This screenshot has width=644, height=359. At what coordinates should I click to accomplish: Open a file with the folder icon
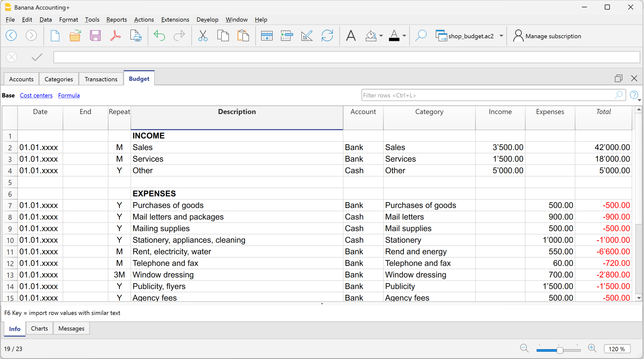point(75,36)
